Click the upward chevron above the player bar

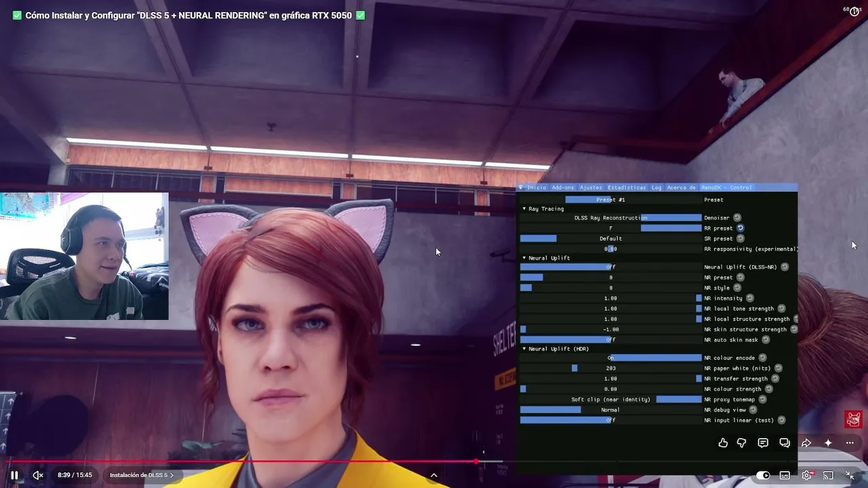click(x=434, y=475)
